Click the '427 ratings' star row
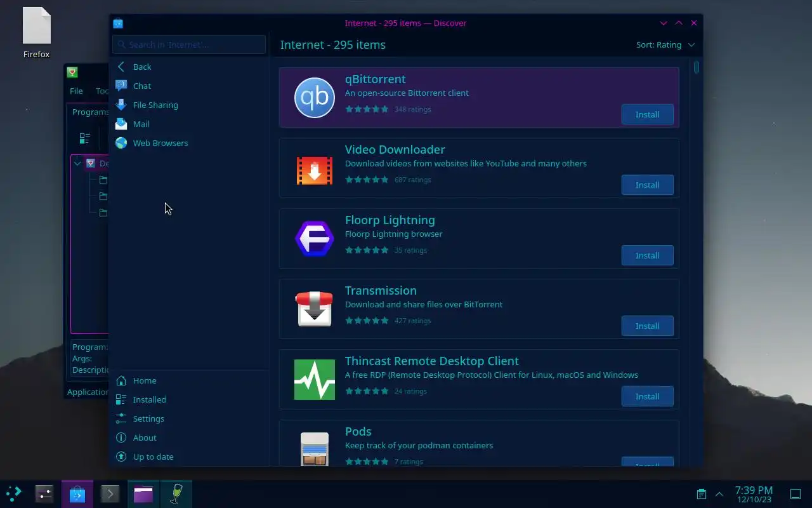Screen dimensions: 812x508 [388, 321]
